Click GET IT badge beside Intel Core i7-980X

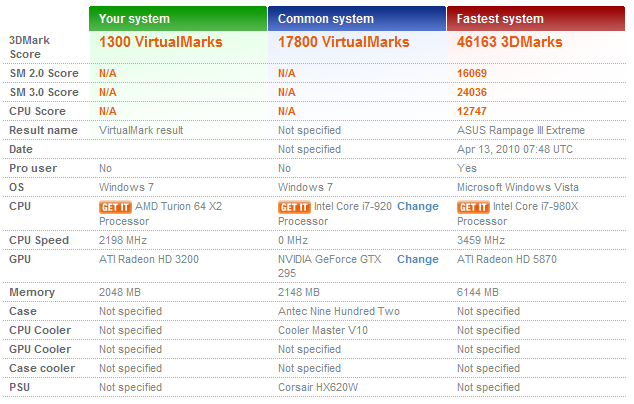pos(472,207)
